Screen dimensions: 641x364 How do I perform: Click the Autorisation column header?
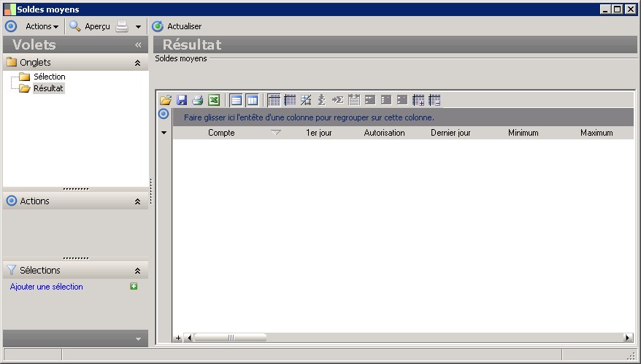[x=384, y=133]
